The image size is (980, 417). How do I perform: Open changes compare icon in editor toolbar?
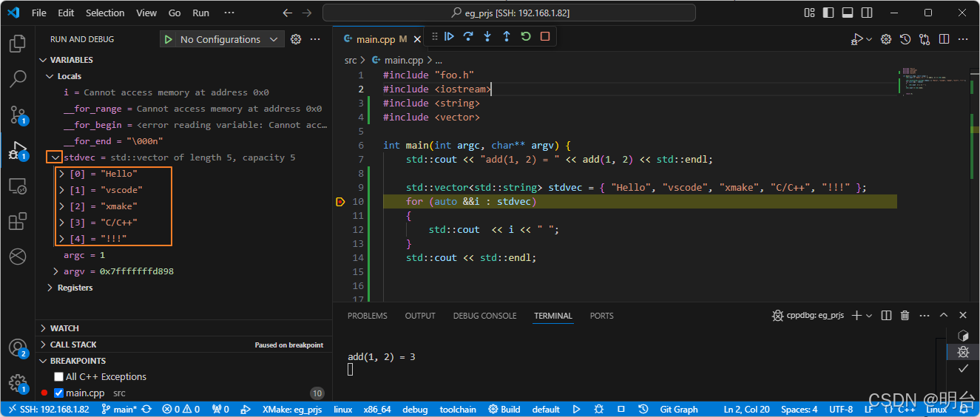click(x=925, y=39)
